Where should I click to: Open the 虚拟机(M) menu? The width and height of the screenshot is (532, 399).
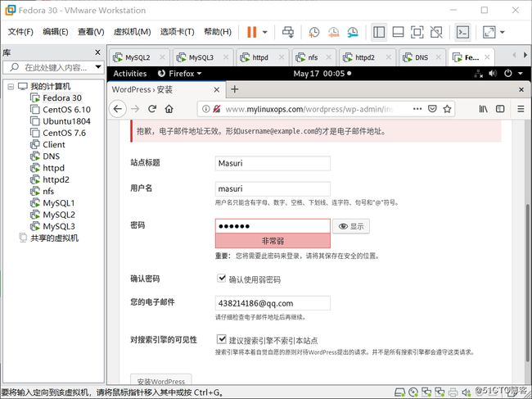click(x=132, y=32)
